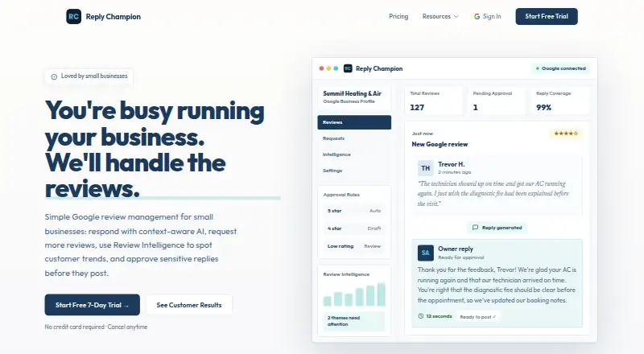Click the checkmark icon in Loved badge
644x354 pixels.
54,76
